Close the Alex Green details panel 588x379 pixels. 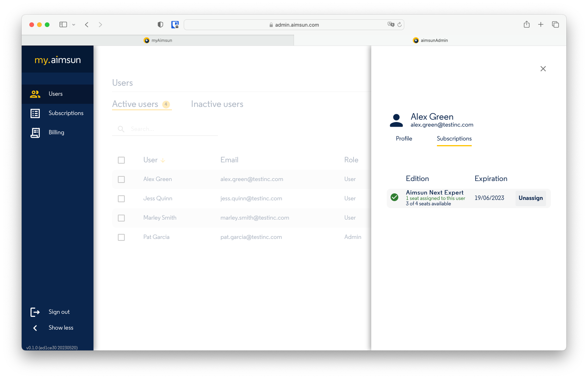(543, 69)
